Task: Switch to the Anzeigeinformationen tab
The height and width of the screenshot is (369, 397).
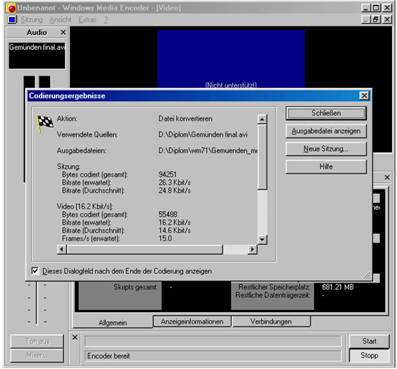Action: point(192,321)
